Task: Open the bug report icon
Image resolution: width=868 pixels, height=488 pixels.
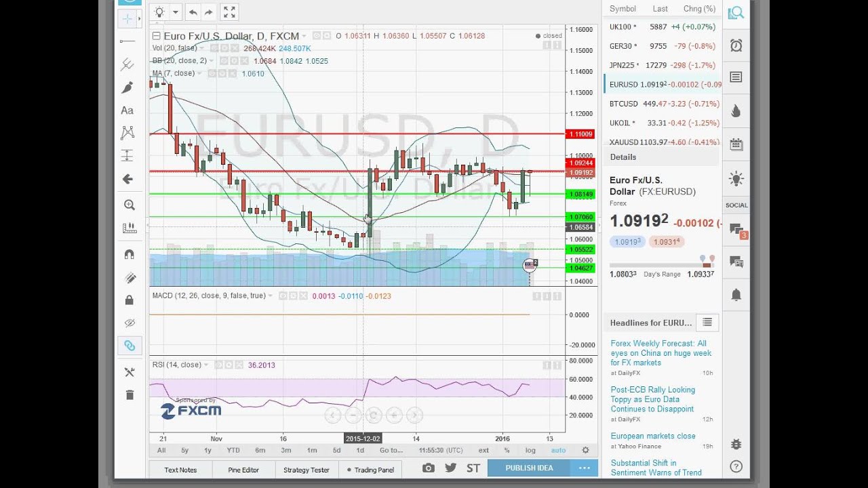Action: (x=736, y=444)
